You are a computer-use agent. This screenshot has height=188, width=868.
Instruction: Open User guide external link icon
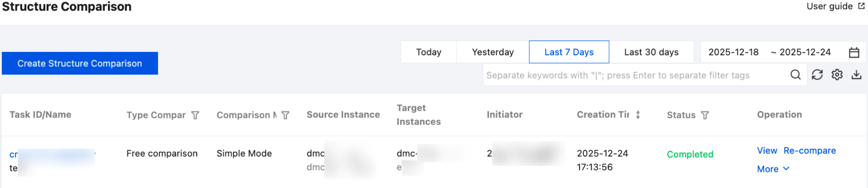click(x=861, y=6)
